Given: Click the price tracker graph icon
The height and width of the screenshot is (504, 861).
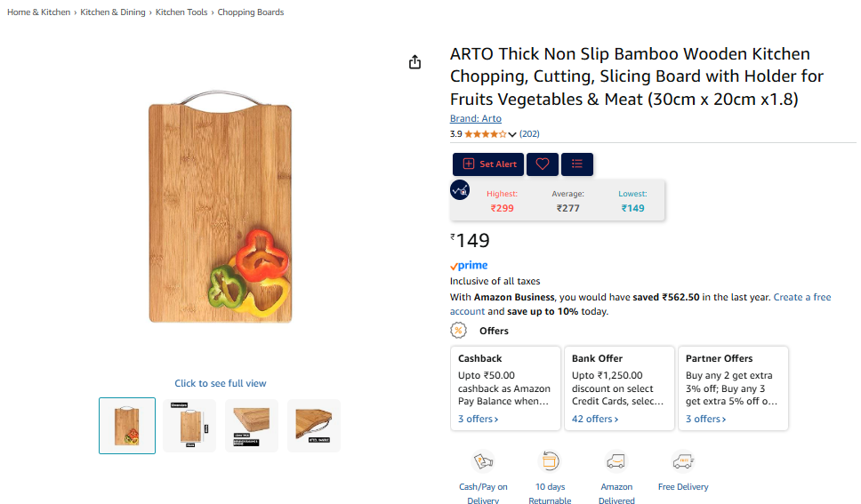Looking at the screenshot, I should (460, 190).
